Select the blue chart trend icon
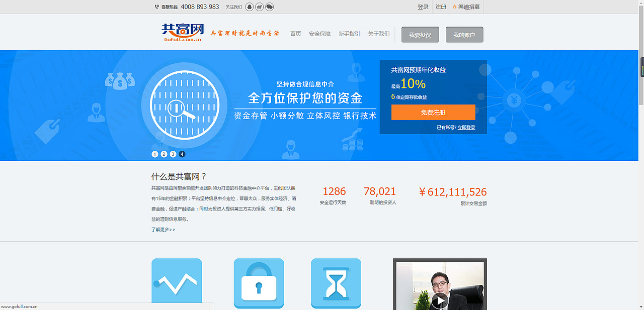 pyautogui.click(x=177, y=283)
